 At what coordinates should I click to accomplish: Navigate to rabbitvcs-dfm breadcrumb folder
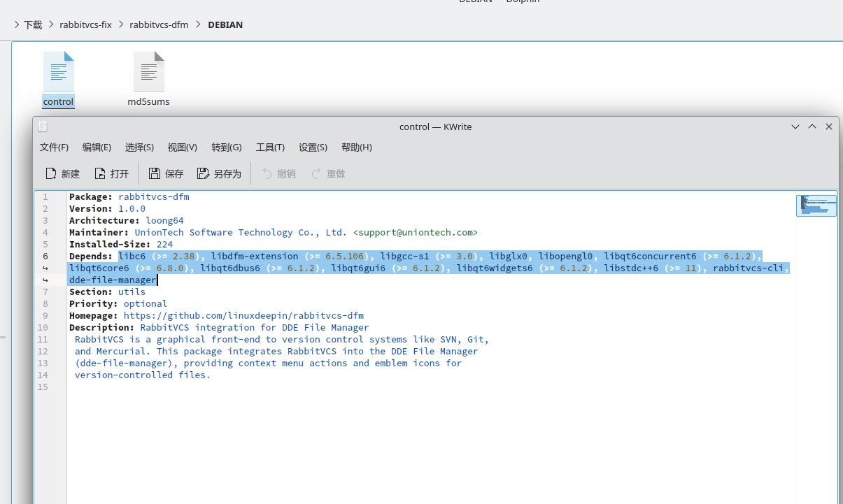(x=162, y=24)
